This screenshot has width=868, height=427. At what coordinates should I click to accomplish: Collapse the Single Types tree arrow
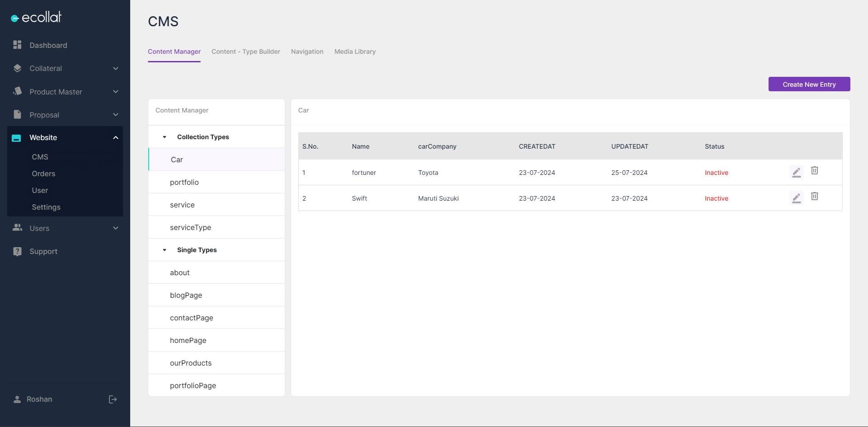coord(165,250)
